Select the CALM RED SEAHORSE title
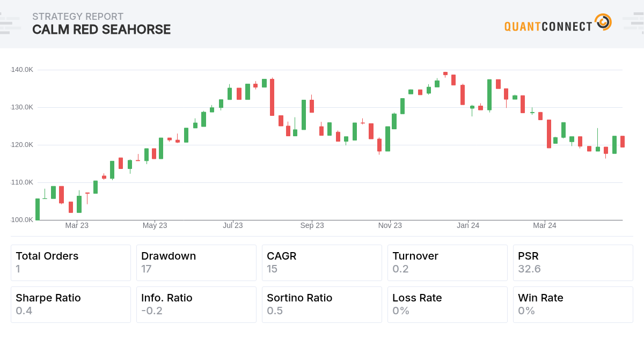 [101, 30]
